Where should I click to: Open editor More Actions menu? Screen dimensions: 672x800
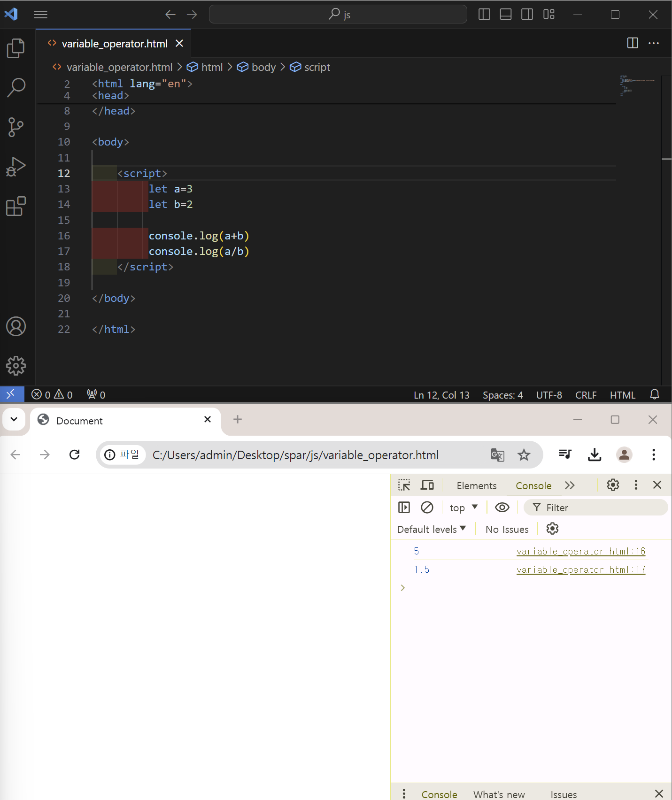point(654,43)
